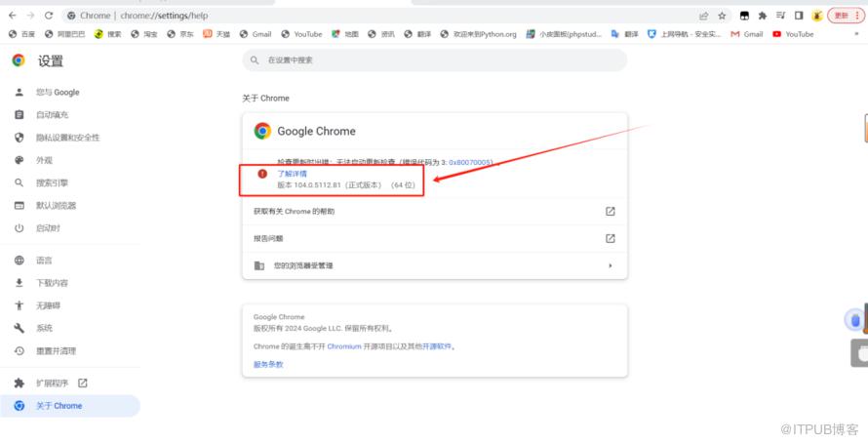Open the 京东 bookmark
Image resolution: width=868 pixels, height=444 pixels.
point(180,34)
